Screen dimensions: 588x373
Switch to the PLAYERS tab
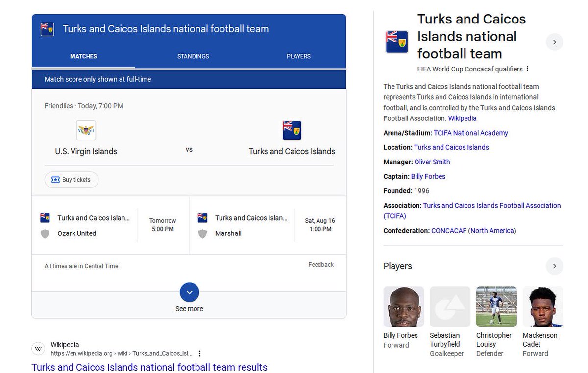point(298,56)
